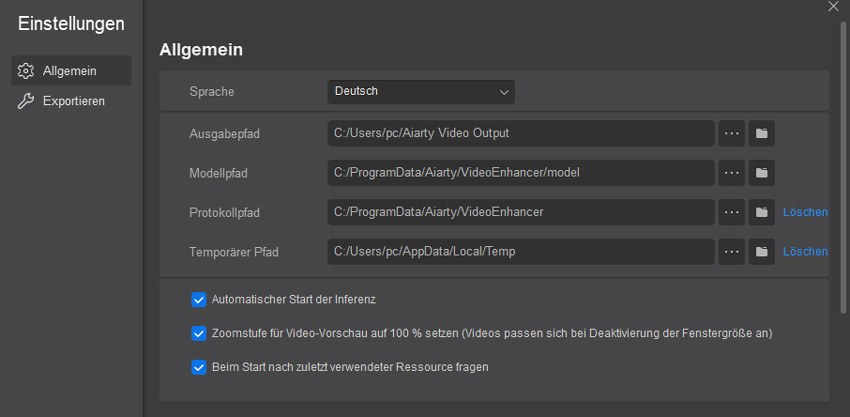850x417 pixels.
Task: Click the Protokollpfad label
Action: point(224,213)
